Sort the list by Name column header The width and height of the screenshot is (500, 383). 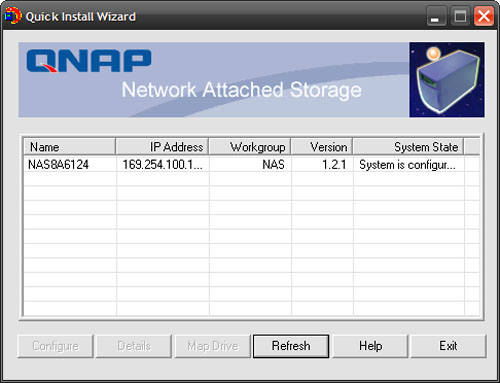70,147
